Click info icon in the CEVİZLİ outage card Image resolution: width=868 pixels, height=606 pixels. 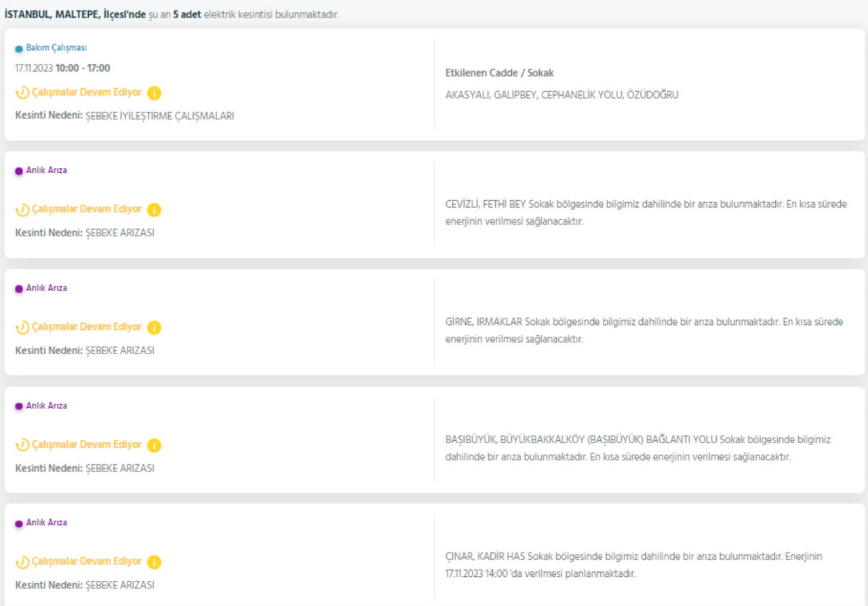pos(154,210)
